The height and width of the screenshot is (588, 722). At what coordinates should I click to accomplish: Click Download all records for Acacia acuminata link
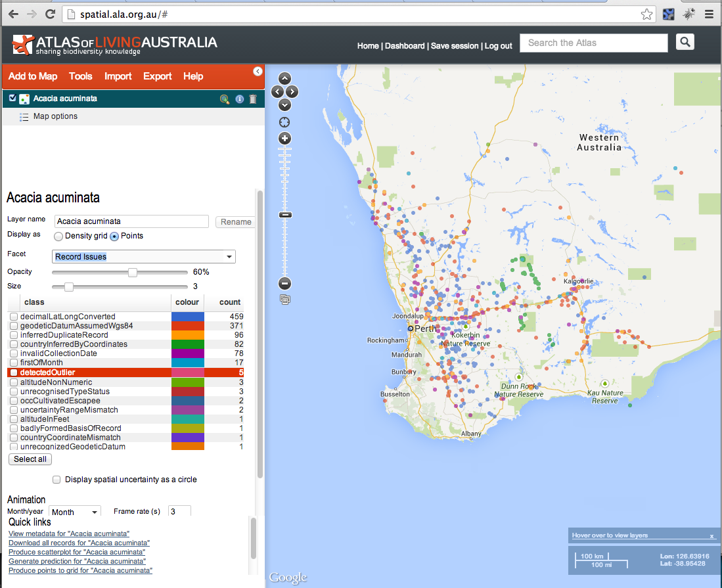coord(79,543)
